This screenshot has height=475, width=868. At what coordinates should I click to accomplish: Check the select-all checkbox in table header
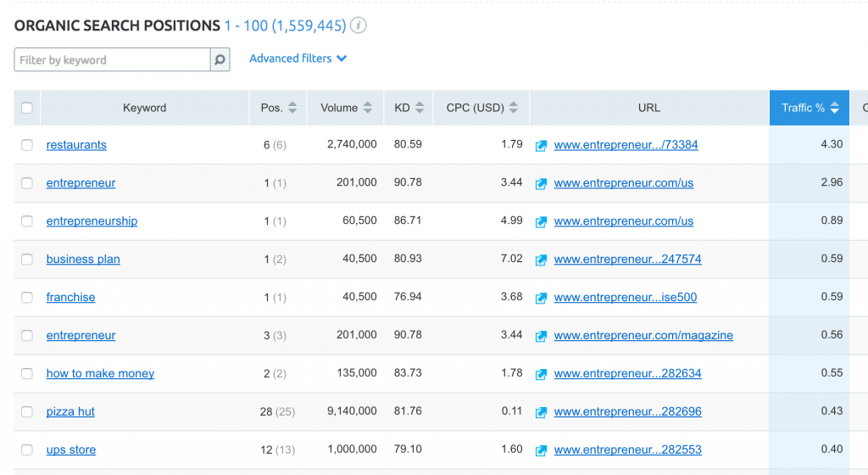[27, 108]
